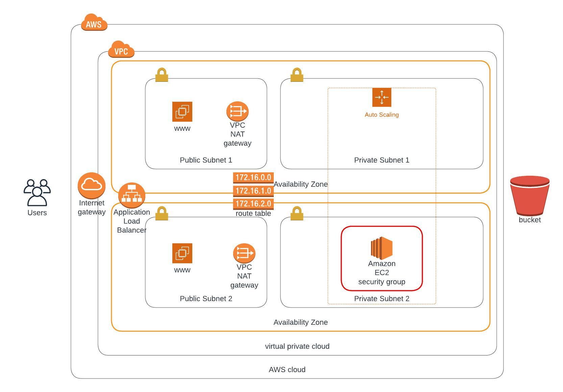The width and height of the screenshot is (563, 392).
Task: Click the NAT gateway icon in Public Subnet 1
Action: [x=237, y=111]
